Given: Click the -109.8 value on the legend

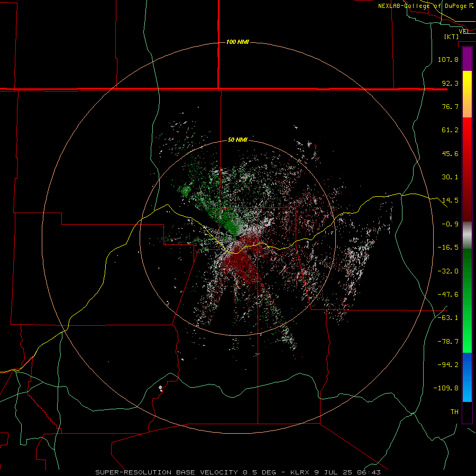Looking at the screenshot, I should (446, 388).
